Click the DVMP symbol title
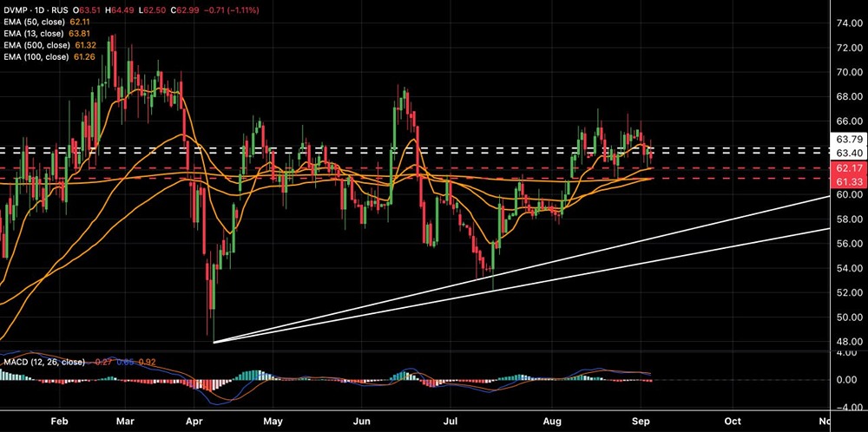The width and height of the screenshot is (868, 432). pos(16,10)
